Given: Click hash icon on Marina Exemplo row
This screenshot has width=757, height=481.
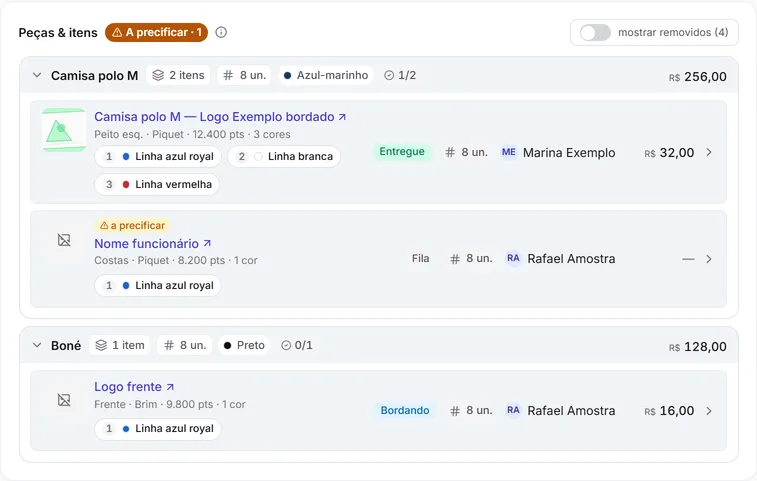Looking at the screenshot, I should coord(450,153).
